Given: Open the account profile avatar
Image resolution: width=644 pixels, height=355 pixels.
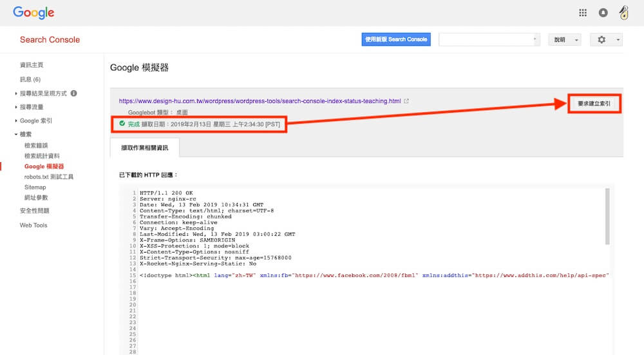Looking at the screenshot, I should tap(623, 12).
